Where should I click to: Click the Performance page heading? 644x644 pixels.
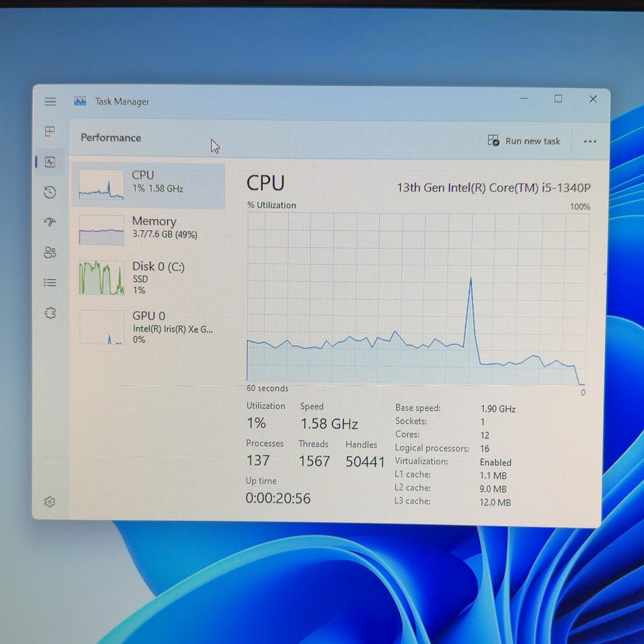click(111, 138)
